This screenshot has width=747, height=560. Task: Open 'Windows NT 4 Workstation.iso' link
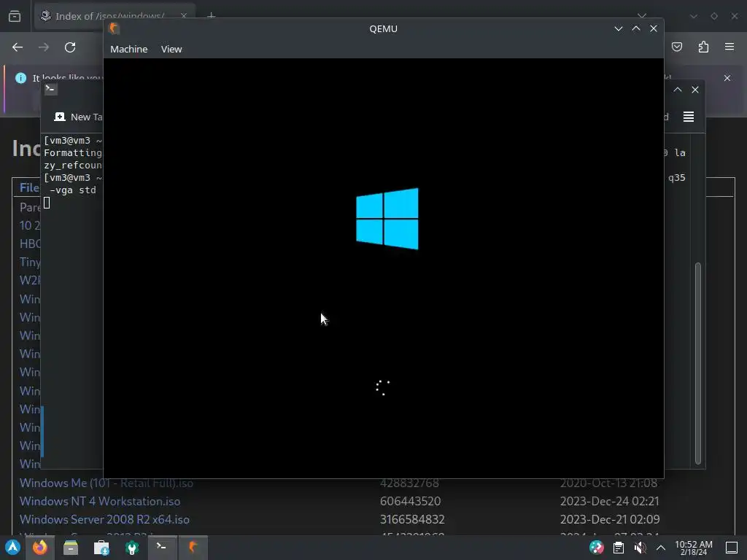coord(100,501)
